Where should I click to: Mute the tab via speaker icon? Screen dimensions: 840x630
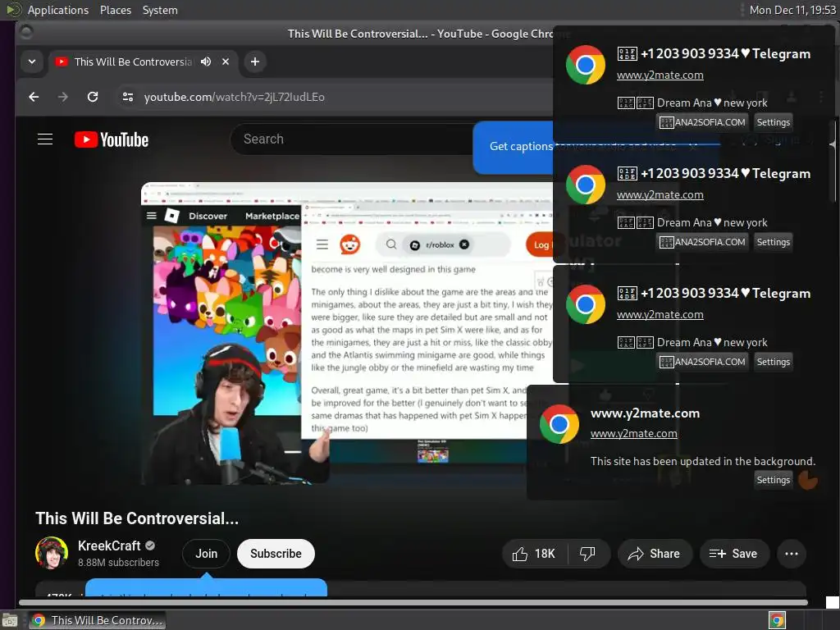point(206,62)
